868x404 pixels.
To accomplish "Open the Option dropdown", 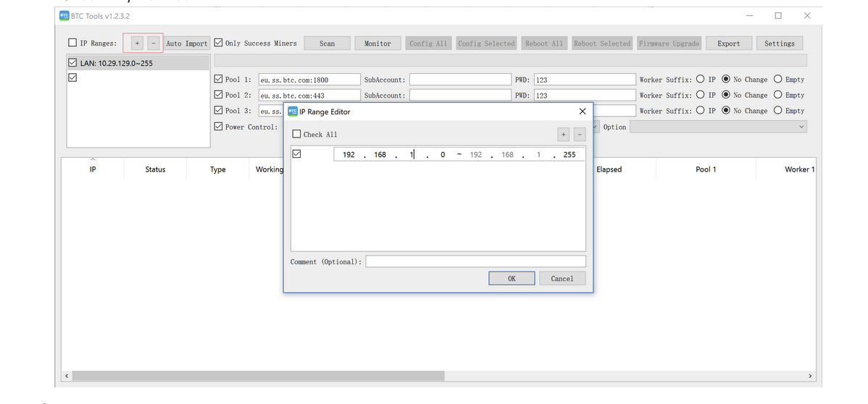I will coord(717,127).
